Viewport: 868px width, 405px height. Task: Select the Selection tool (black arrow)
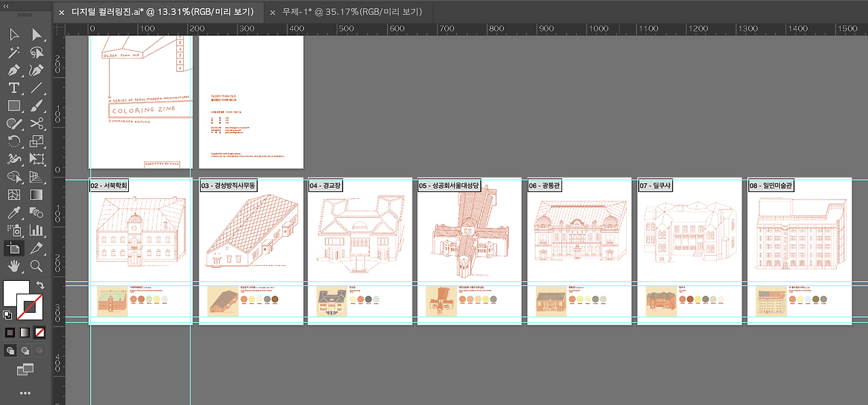[14, 35]
